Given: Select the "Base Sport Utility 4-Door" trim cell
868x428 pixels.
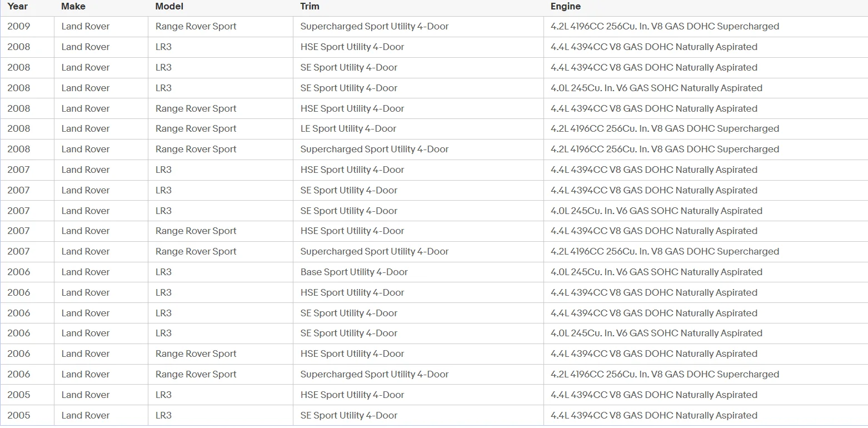Looking at the screenshot, I should (354, 272).
